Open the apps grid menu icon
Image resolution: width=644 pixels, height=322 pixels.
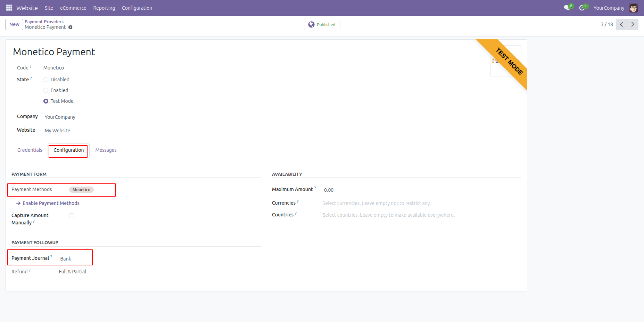9,8
